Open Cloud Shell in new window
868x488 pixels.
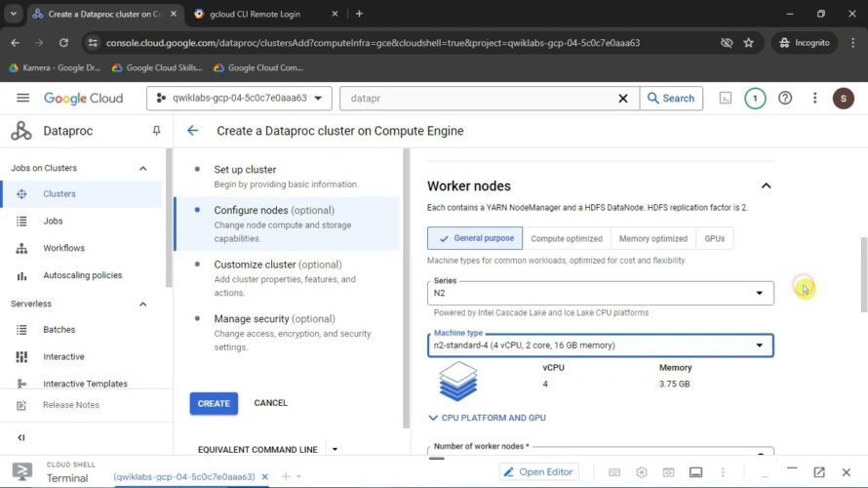[x=818, y=472]
